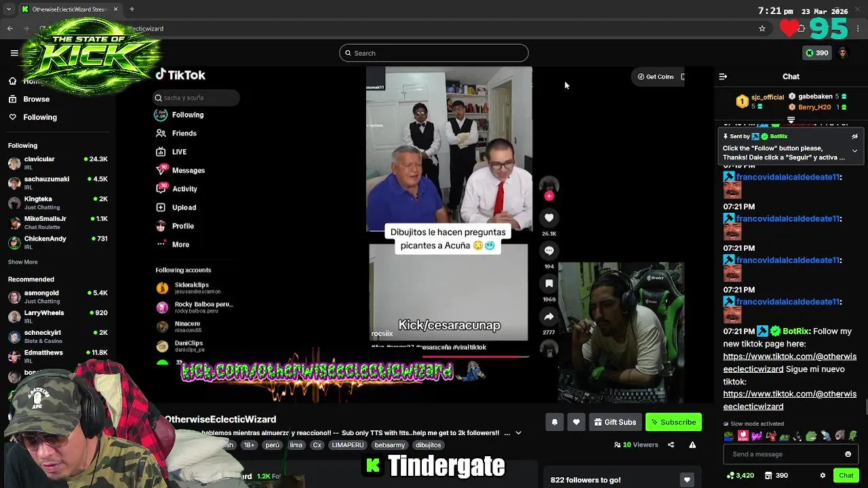Click the Browse sidebar item

point(29,99)
